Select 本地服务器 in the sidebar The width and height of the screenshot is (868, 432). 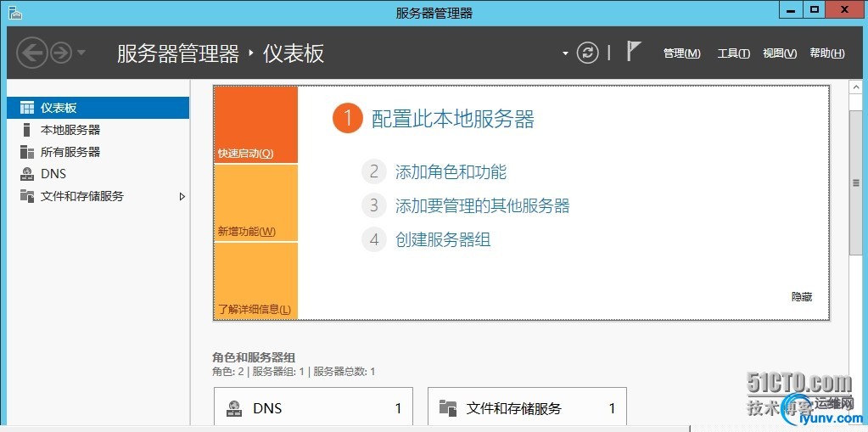[98, 130]
